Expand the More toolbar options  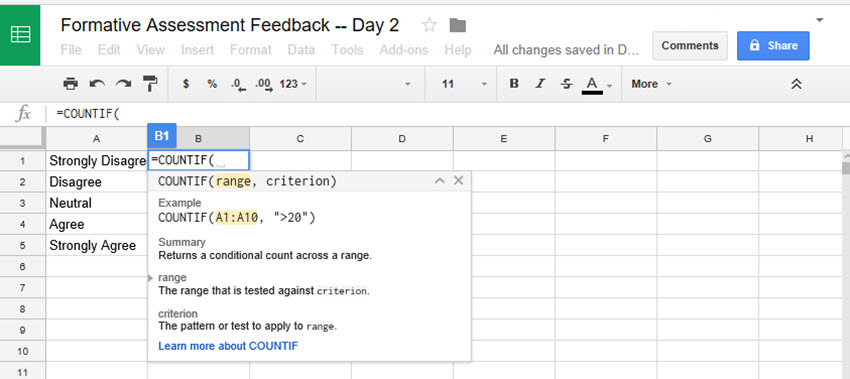652,84
